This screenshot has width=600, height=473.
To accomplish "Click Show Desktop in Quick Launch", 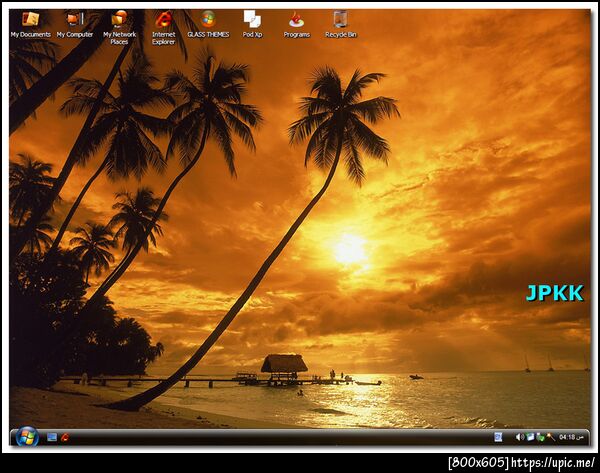I will [52, 437].
